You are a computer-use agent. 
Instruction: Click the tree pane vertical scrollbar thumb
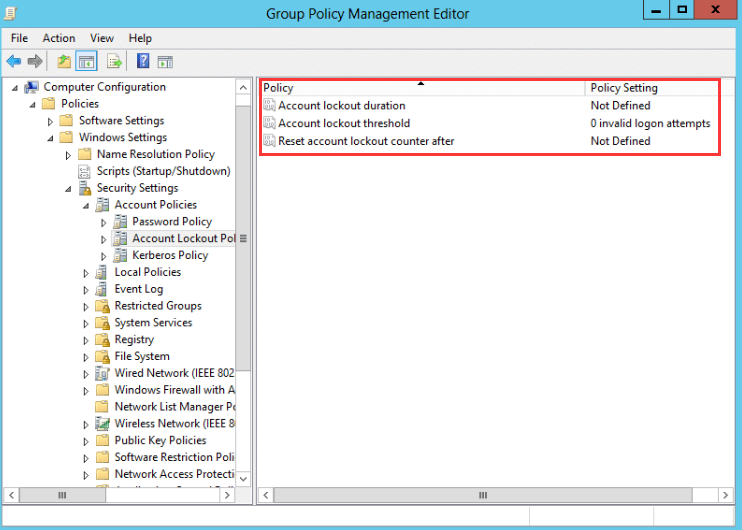pos(243,238)
